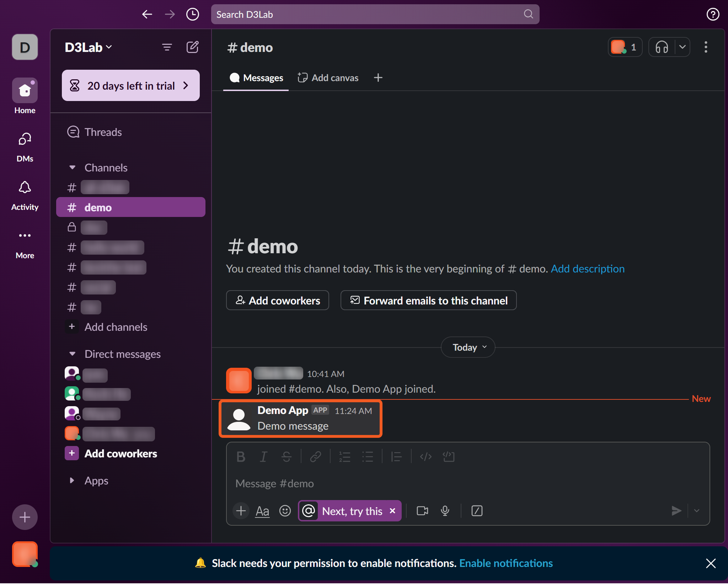Click the record video clip icon
This screenshot has width=728, height=584.
point(422,511)
